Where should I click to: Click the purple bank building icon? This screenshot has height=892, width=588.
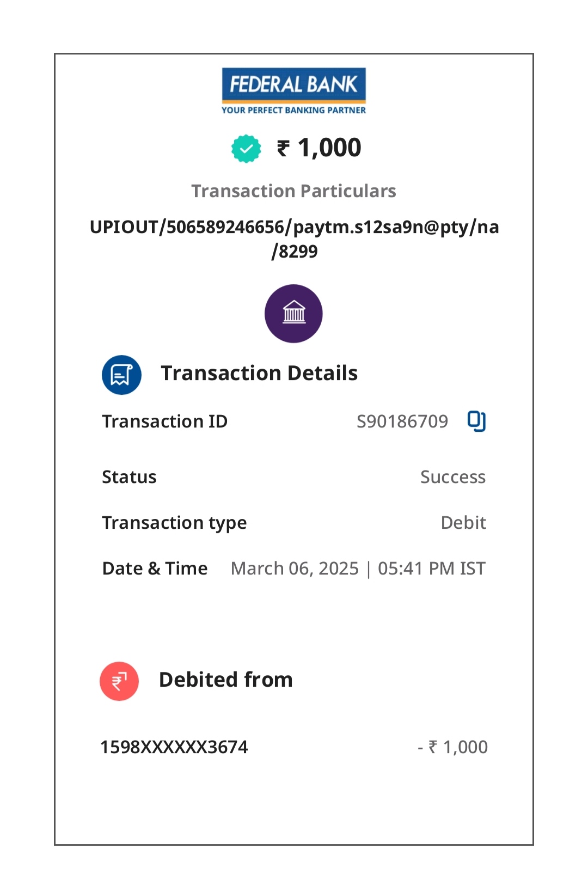click(293, 314)
